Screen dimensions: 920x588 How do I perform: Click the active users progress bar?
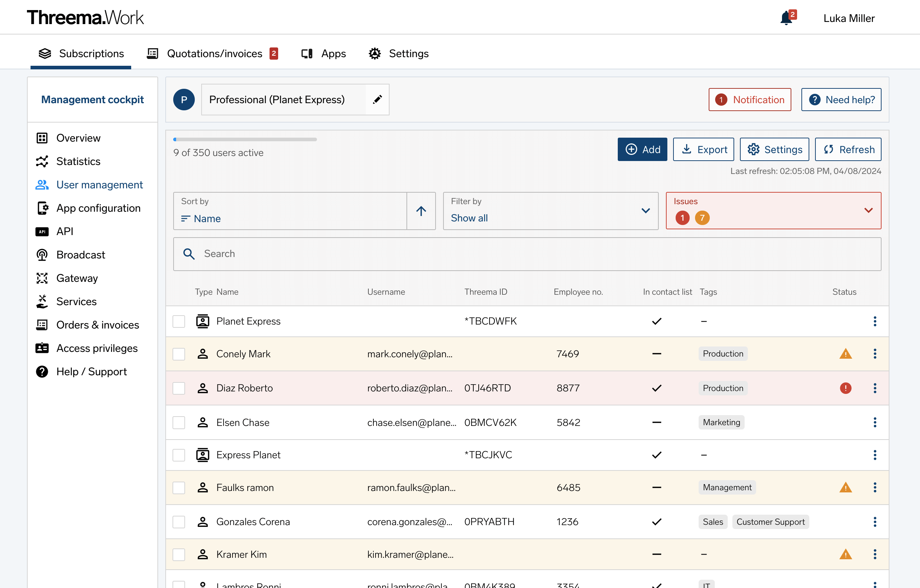(x=245, y=139)
